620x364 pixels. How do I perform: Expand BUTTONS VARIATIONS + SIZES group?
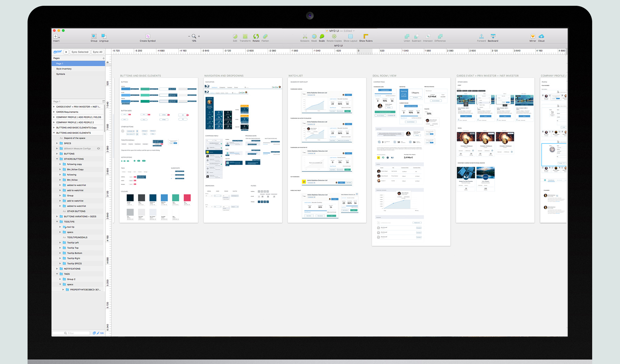[x=57, y=216]
